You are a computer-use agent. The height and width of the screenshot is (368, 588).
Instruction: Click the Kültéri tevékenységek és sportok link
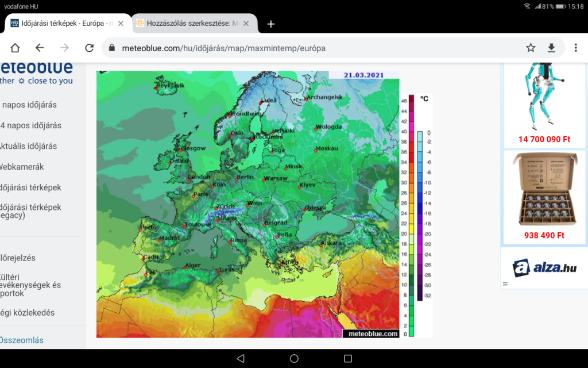[30, 285]
